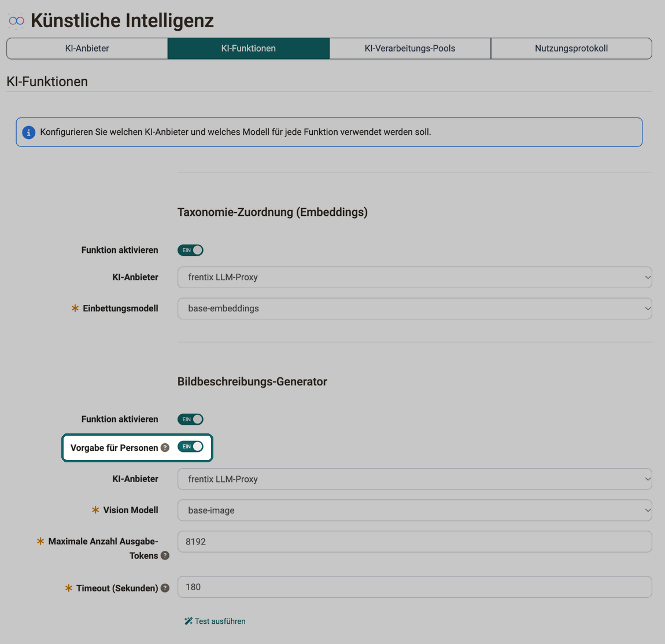Click the Künstliche Intelligenz page title
The width and height of the screenshot is (665, 644).
point(122,21)
